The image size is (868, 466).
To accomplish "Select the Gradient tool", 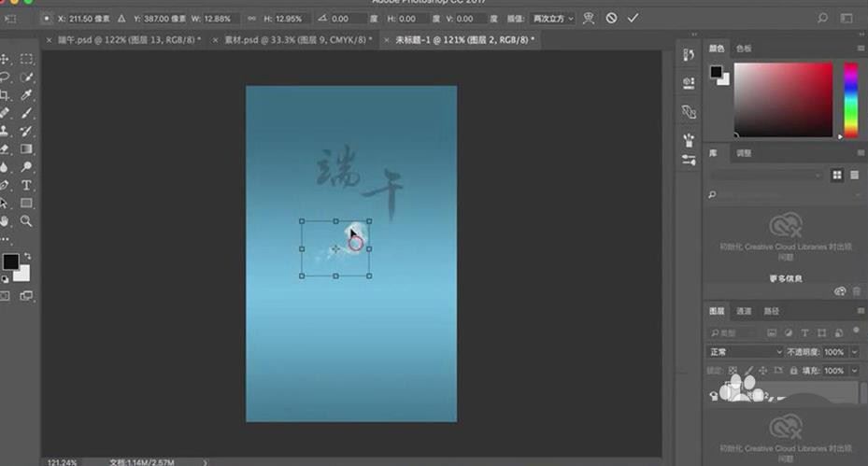I will click(x=26, y=148).
